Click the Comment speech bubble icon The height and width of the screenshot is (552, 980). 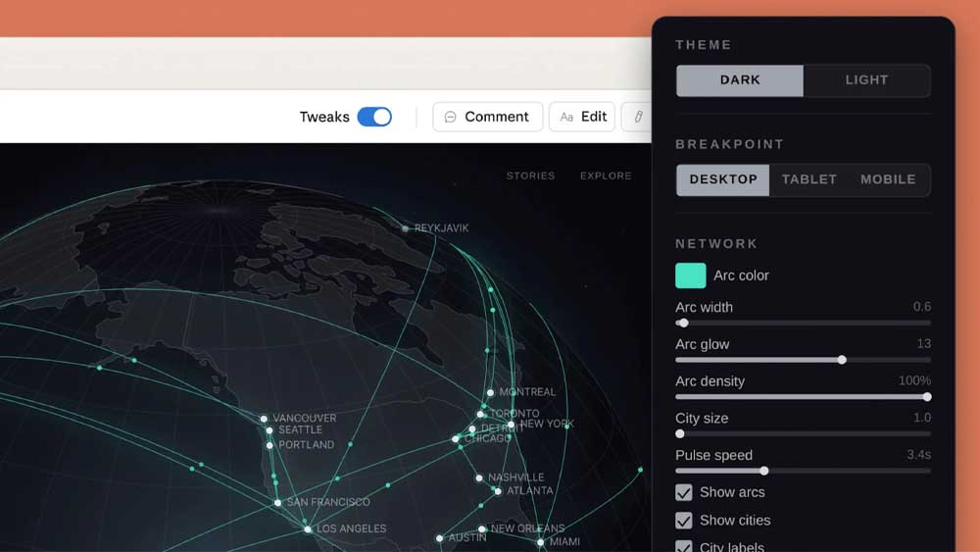[451, 117]
